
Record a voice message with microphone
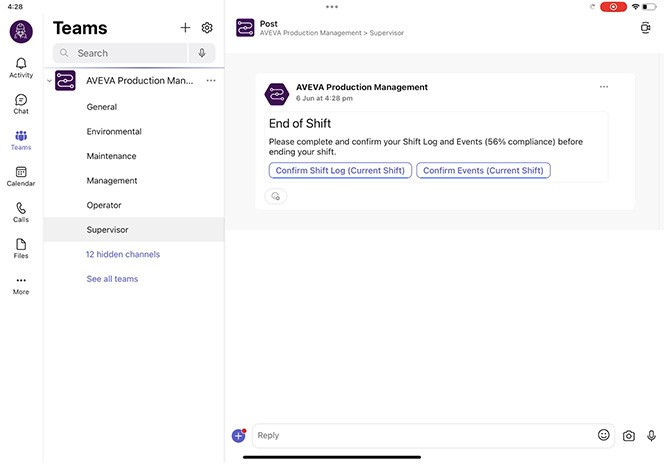coord(651,436)
